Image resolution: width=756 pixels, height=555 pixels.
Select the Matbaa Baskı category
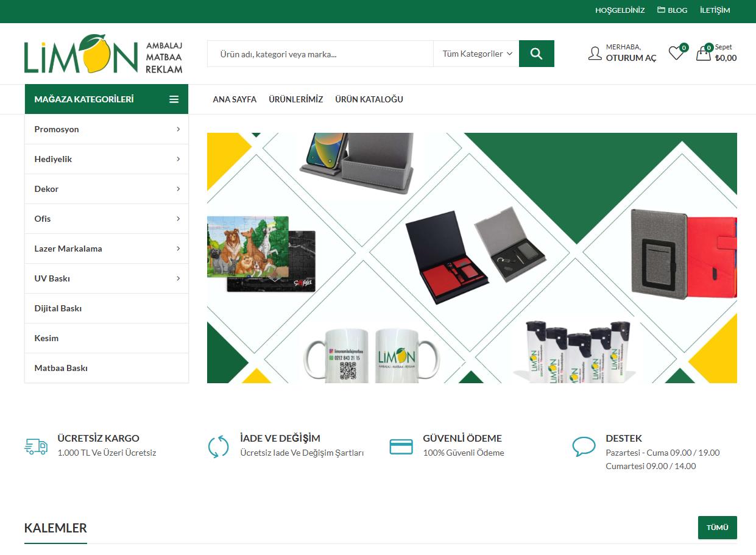click(x=107, y=368)
